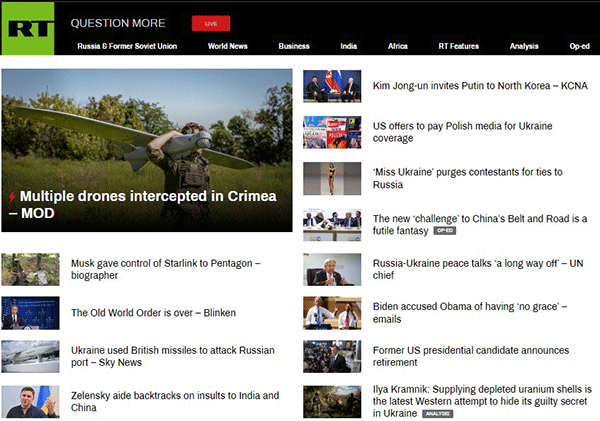Open 'Musk gave control of Starlink to Pentagon'
Viewport: 600px width, 421px height.
(166, 269)
